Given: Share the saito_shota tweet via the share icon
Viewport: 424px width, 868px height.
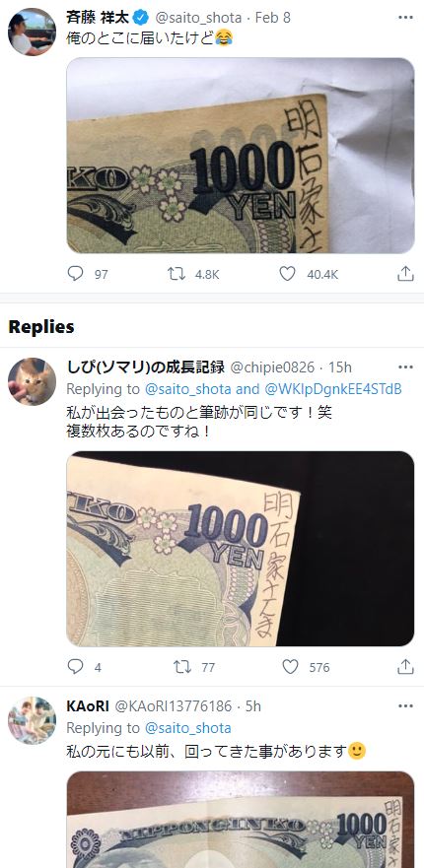Looking at the screenshot, I should (405, 274).
